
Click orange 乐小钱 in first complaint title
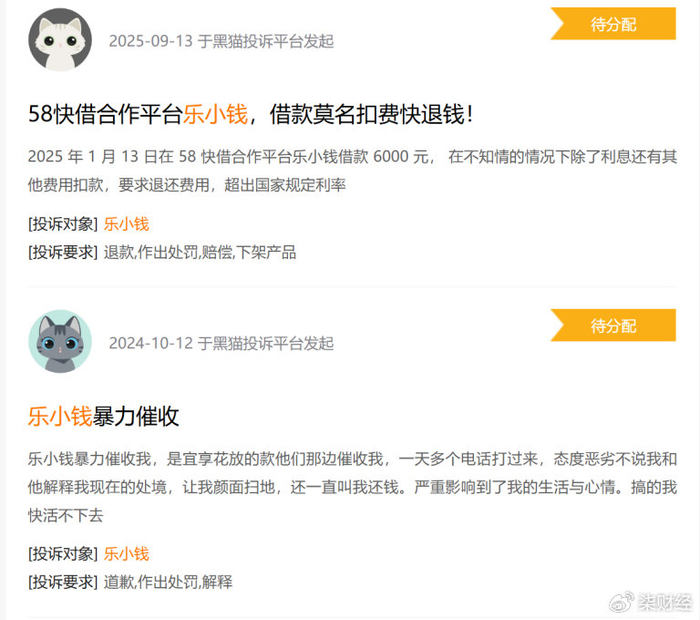pos(215,114)
